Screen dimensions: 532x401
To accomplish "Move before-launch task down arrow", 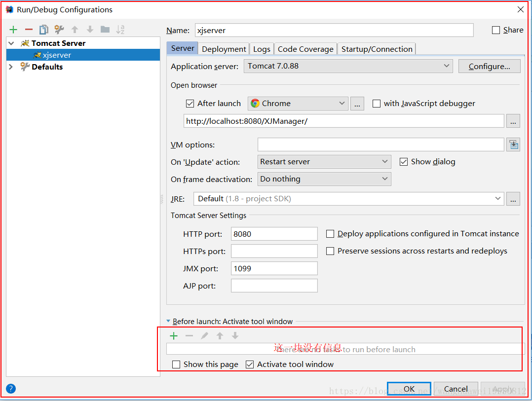I will pyautogui.click(x=235, y=335).
